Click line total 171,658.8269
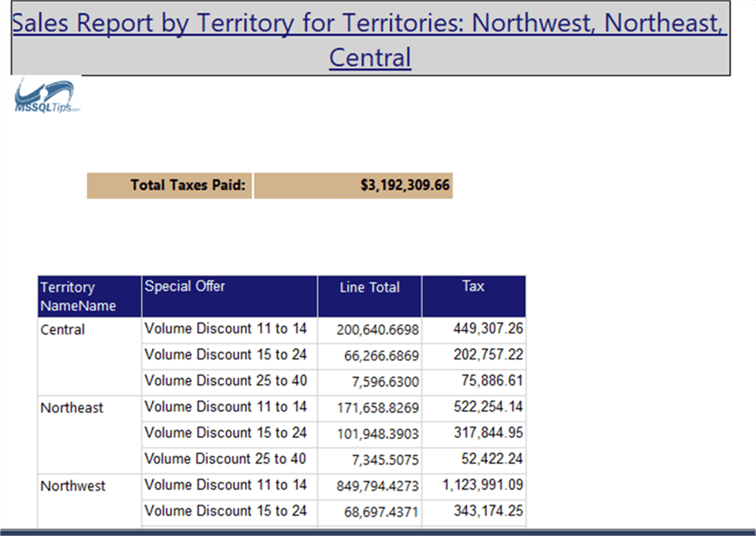Screen dimensions: 756x536 [x=370, y=408]
